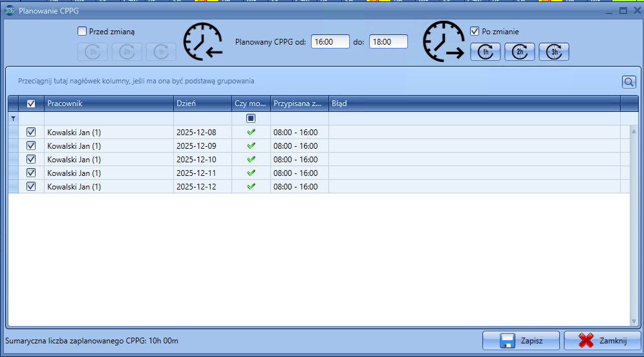Screen dimensions: 644x357
Task: Sort by the Dzień column header
Action: 202,103
